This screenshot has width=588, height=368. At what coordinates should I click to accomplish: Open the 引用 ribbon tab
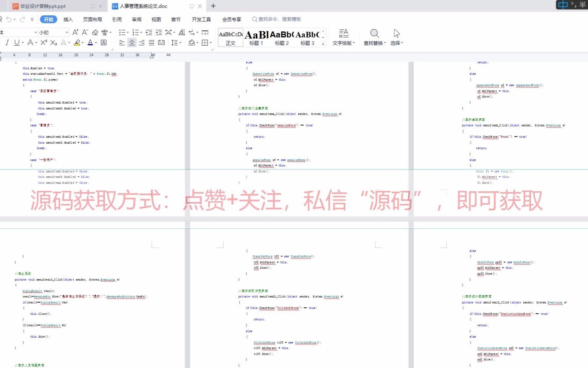pos(117,19)
